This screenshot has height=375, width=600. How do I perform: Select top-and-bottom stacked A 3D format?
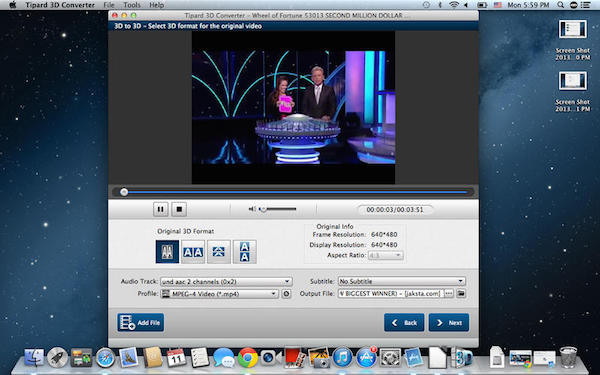coord(245,252)
